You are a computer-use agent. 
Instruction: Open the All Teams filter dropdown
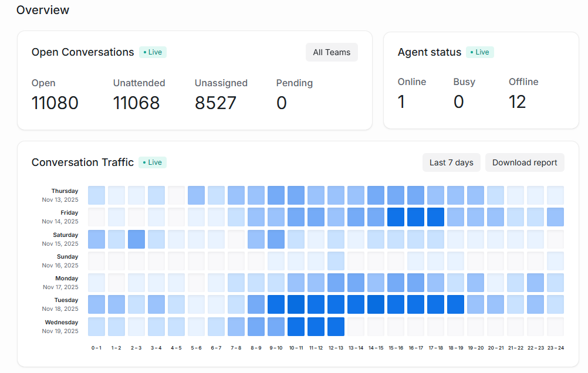(x=332, y=52)
